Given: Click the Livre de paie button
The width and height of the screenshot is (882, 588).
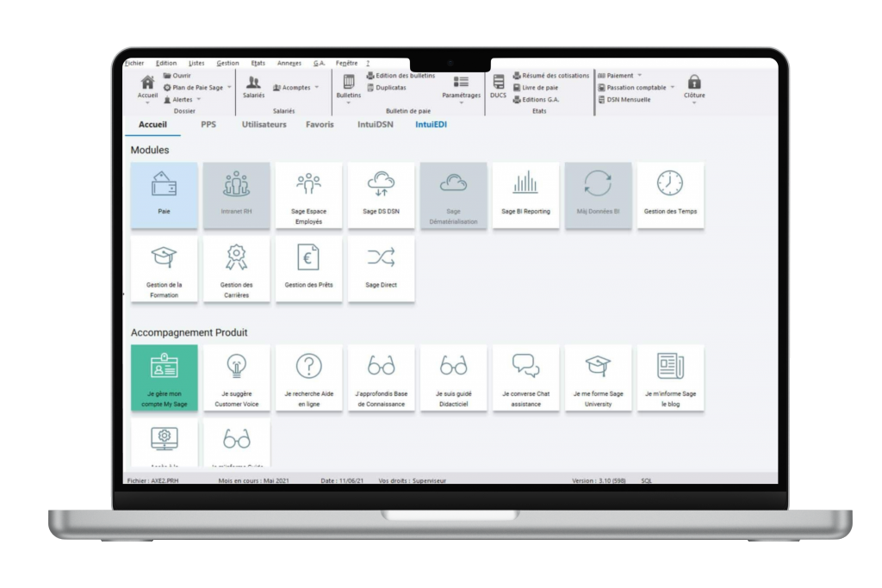Looking at the screenshot, I should pyautogui.click(x=536, y=88).
